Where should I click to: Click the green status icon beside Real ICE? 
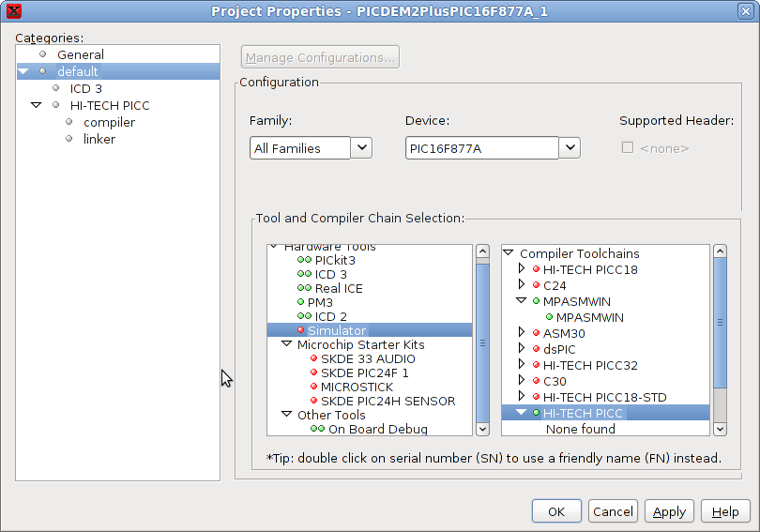[x=304, y=288]
